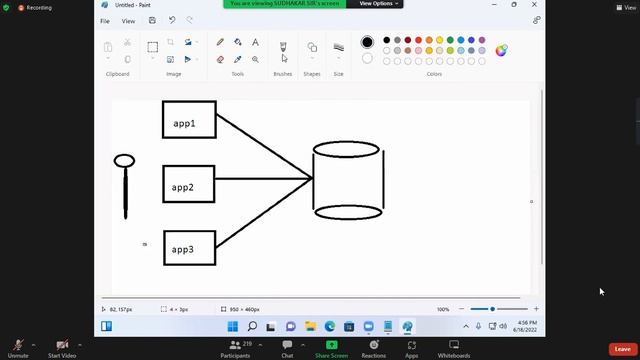Select the Text tool

coord(255,42)
